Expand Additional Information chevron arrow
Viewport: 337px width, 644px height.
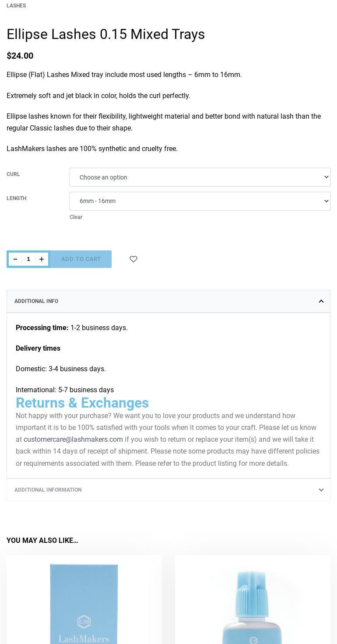[x=321, y=490]
